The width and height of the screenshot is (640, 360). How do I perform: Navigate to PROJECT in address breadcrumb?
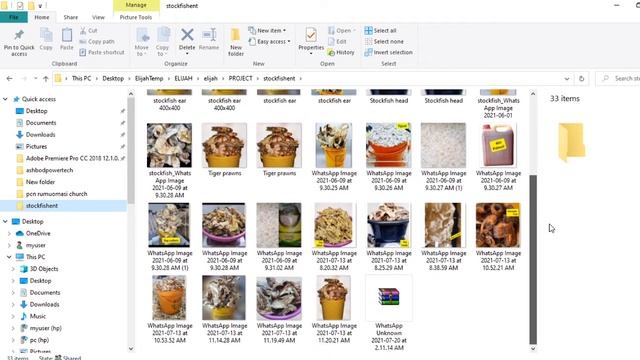(x=240, y=78)
